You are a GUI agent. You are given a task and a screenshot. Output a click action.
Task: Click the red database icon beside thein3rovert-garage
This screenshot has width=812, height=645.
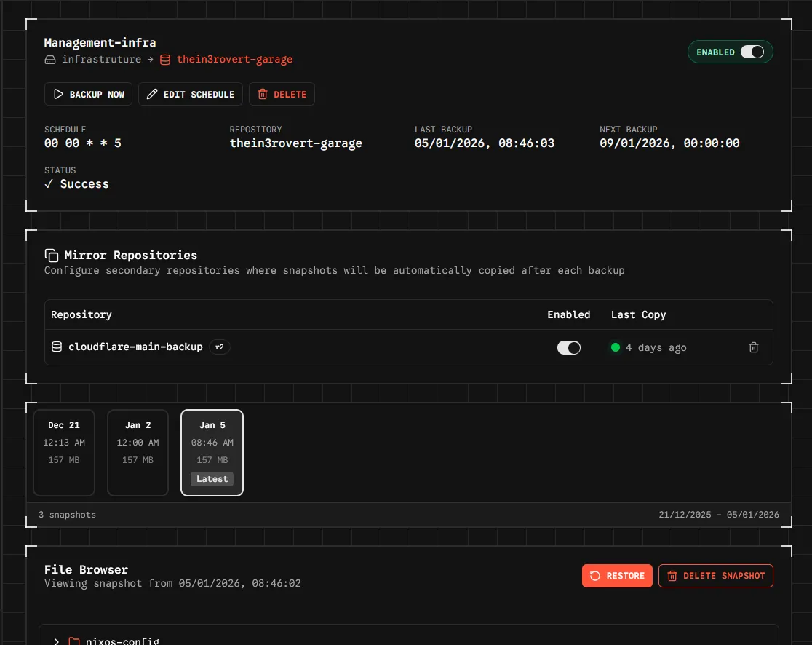coord(165,60)
